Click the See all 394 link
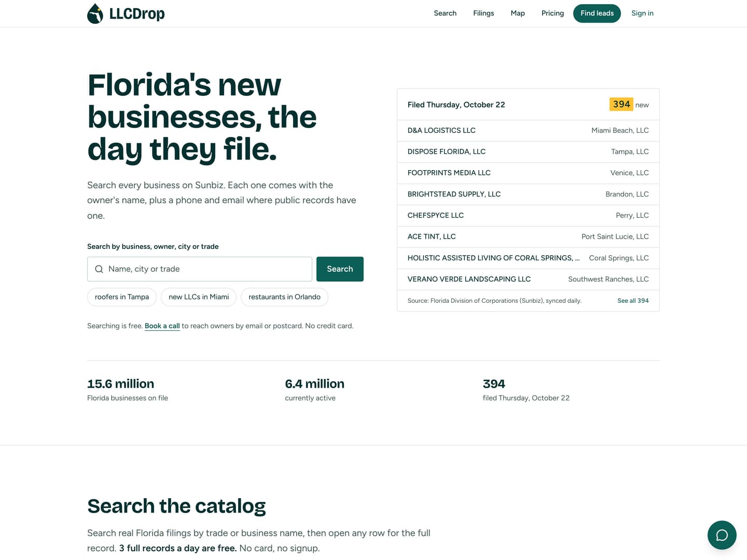The height and width of the screenshot is (560, 747). click(633, 301)
